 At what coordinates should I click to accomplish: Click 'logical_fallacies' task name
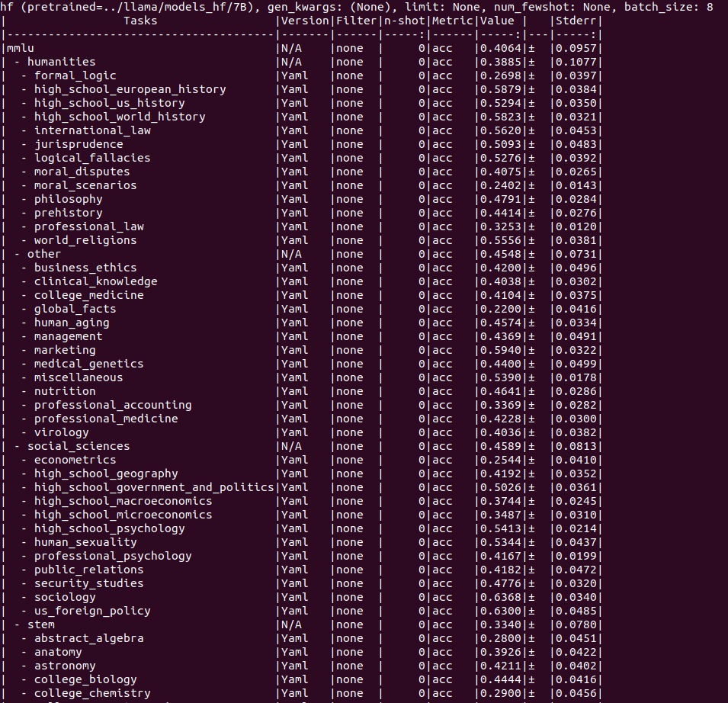click(x=92, y=158)
